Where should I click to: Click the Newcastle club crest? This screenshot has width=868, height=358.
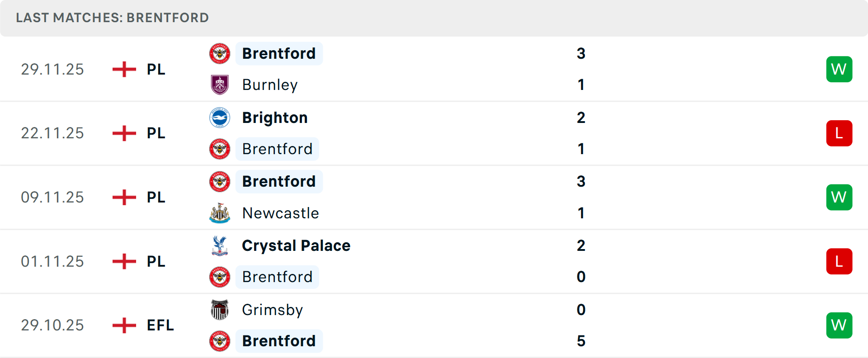click(x=220, y=213)
